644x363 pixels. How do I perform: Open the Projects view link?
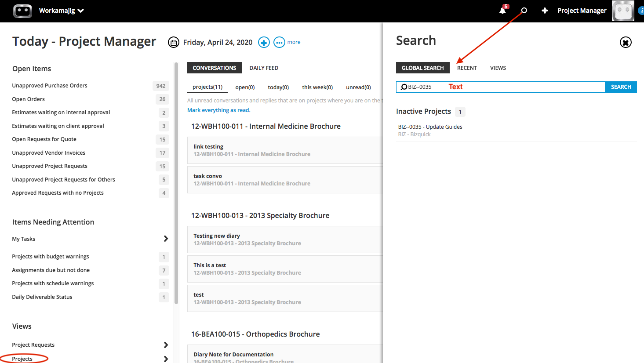(x=22, y=359)
